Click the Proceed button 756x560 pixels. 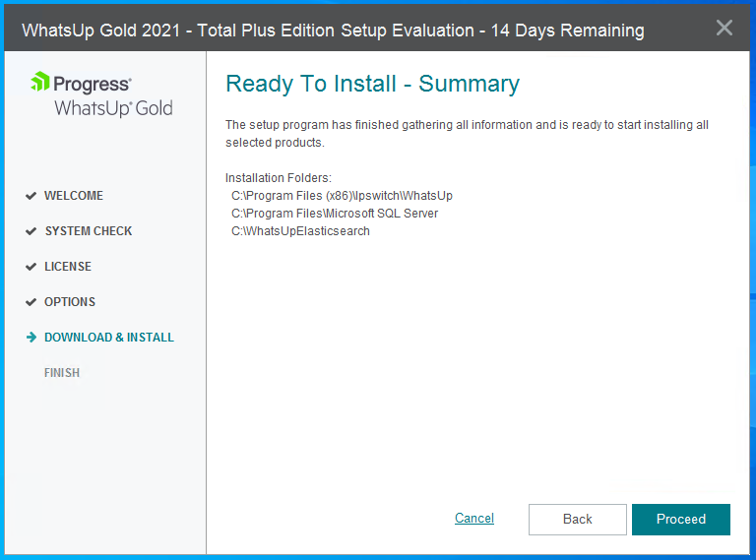pos(681,519)
